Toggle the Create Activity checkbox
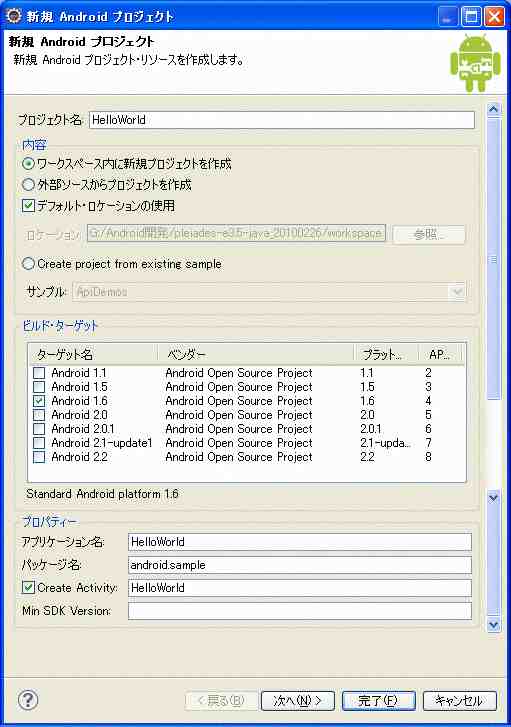Viewport: 511px width, 727px height. click(x=28, y=587)
